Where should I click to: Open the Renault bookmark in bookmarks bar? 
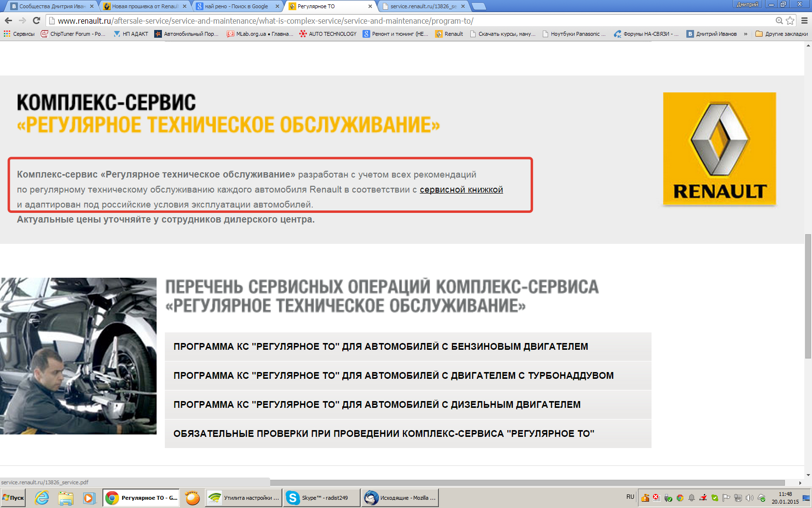(x=449, y=34)
